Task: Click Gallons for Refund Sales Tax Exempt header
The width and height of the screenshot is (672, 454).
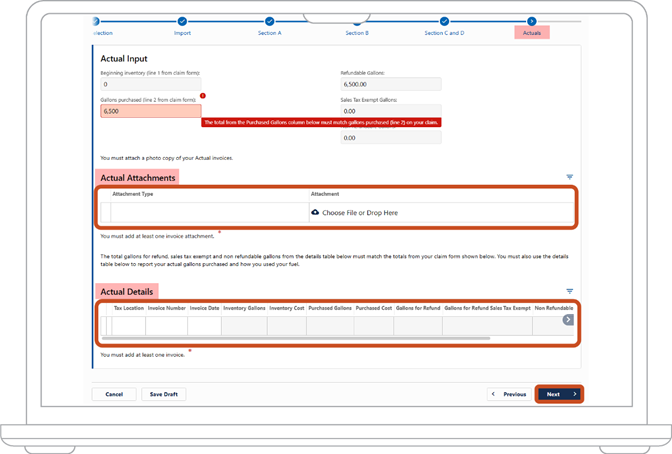Action: (x=487, y=308)
